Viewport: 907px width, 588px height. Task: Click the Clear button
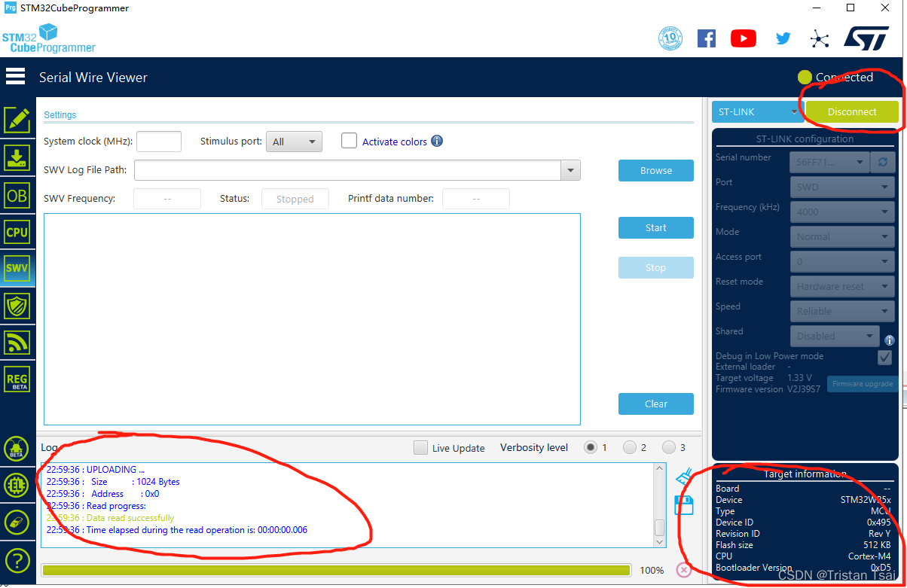click(x=656, y=404)
